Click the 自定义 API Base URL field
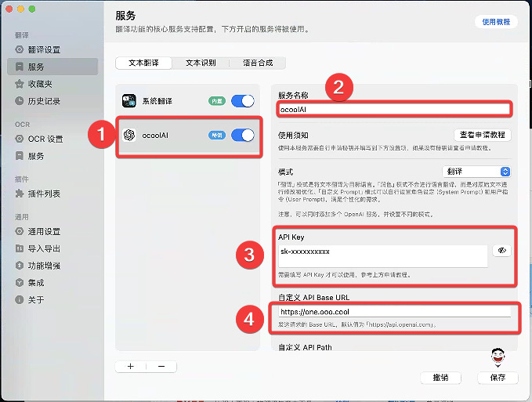532x402 pixels. pos(394,312)
